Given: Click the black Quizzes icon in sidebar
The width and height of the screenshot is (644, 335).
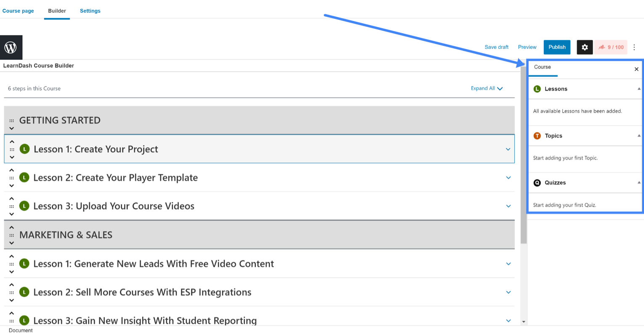Looking at the screenshot, I should tap(537, 183).
